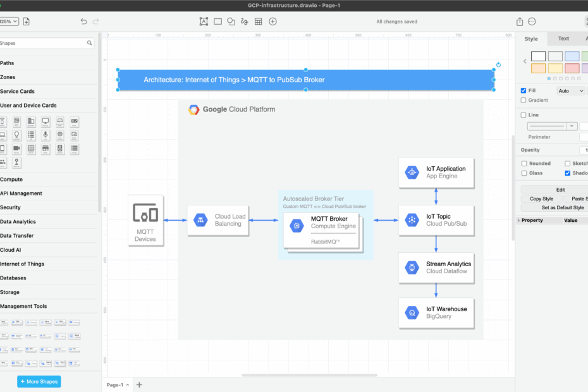Expand the Compute shapes category
588x392 pixels.
(x=11, y=180)
